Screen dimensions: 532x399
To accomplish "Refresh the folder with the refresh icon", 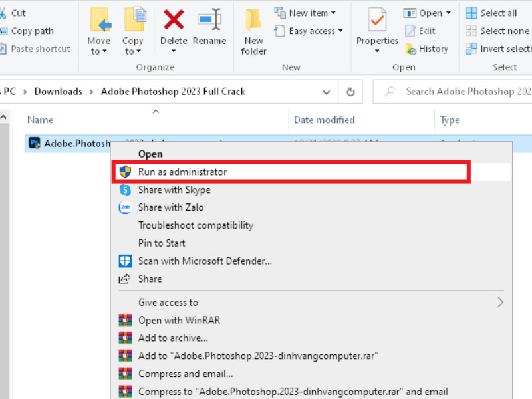I will (350, 92).
